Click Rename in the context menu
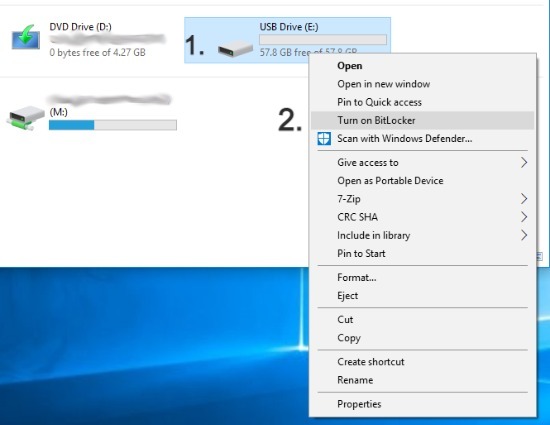The height and width of the screenshot is (425, 550). click(x=422, y=380)
